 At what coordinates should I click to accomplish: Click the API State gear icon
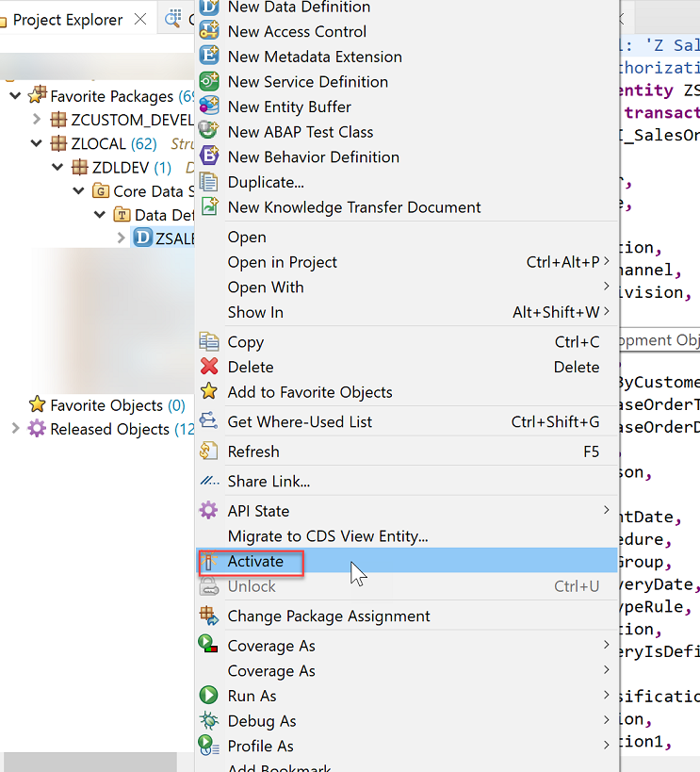coord(209,510)
